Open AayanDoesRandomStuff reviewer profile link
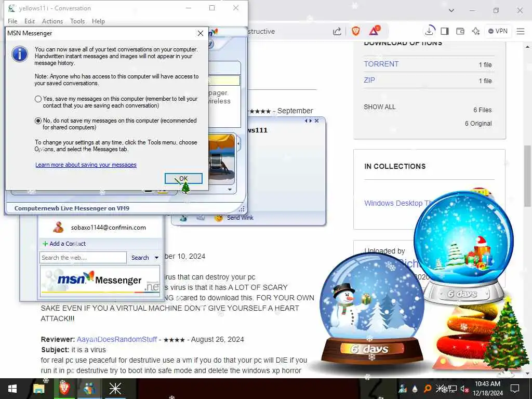The width and height of the screenshot is (532, 399). 117,339
